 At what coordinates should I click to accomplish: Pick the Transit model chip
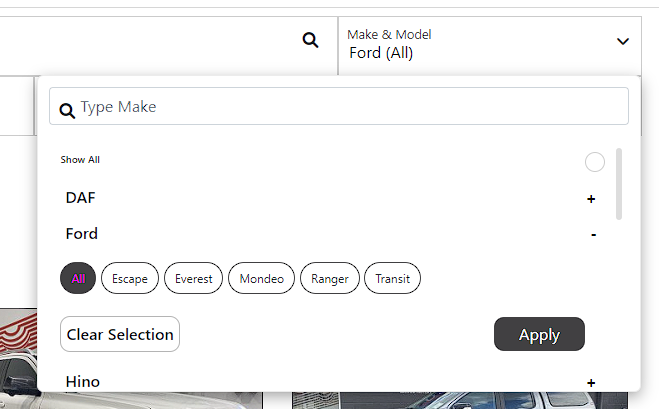point(392,278)
